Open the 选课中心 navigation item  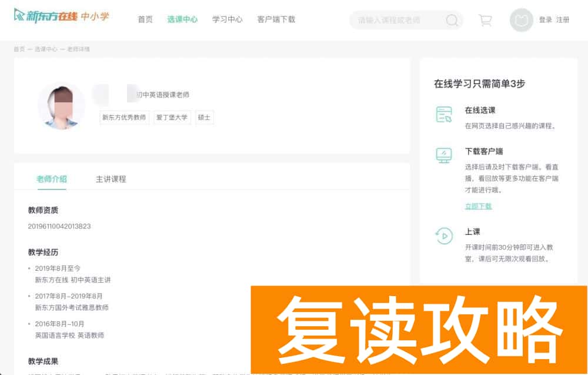point(182,19)
